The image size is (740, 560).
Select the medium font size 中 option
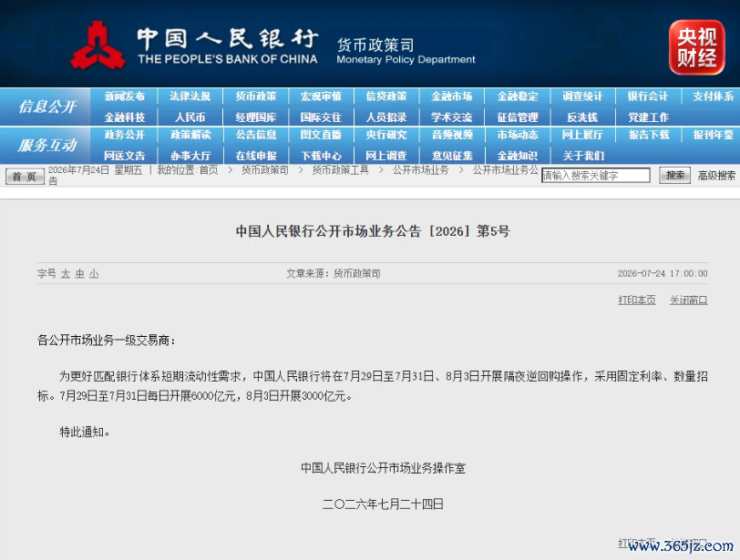pos(80,274)
